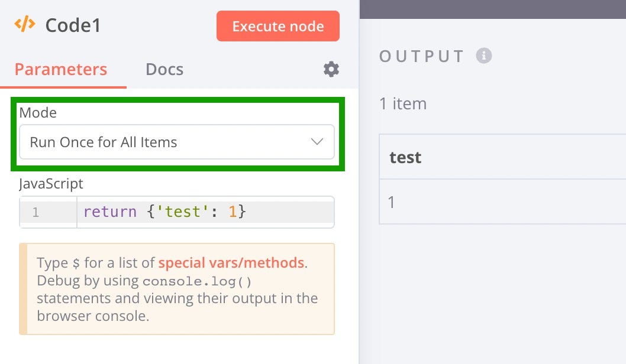Click the Mode field label
Image resolution: width=626 pixels, height=364 pixels.
coord(37,113)
